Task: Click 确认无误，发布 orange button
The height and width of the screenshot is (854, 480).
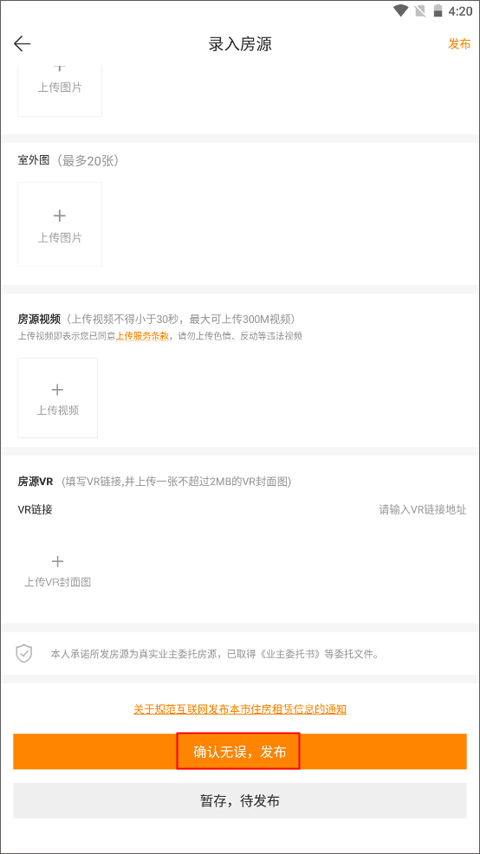Action: (x=240, y=752)
